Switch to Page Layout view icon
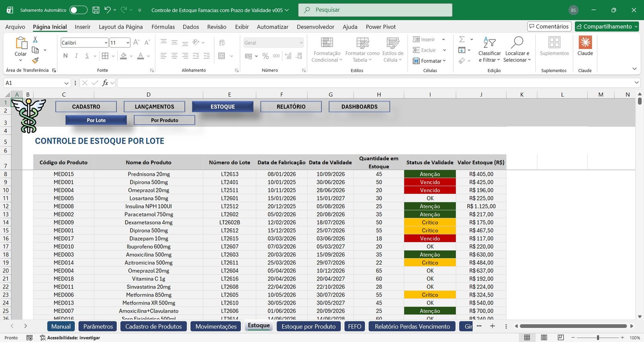Screen dimensions: 644x342 pyautogui.click(x=544, y=338)
